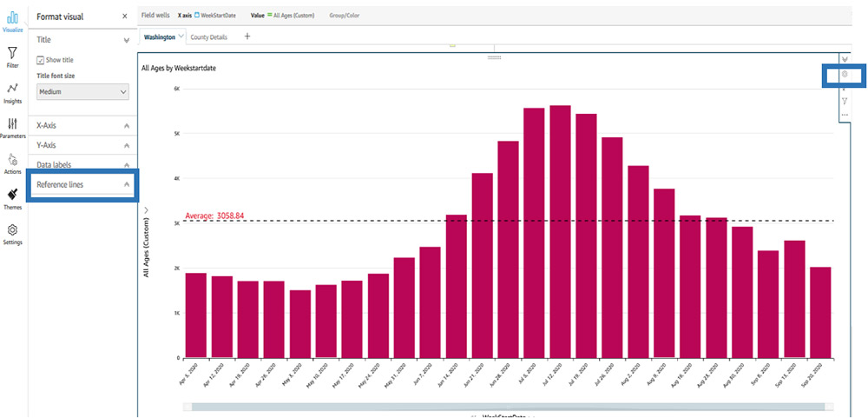Click the Jun 21, 2020 bar
Image resolution: width=868 pixels, height=418 pixels.
pyautogui.click(x=482, y=266)
